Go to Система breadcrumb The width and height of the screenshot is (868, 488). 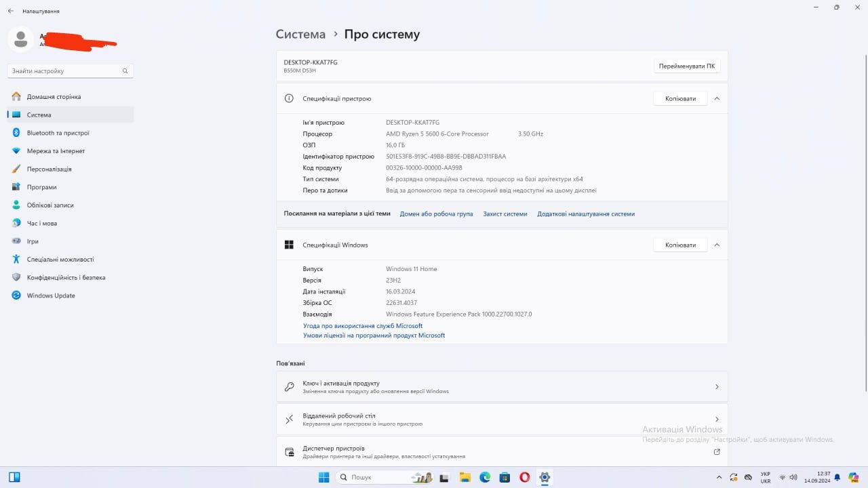tap(300, 34)
